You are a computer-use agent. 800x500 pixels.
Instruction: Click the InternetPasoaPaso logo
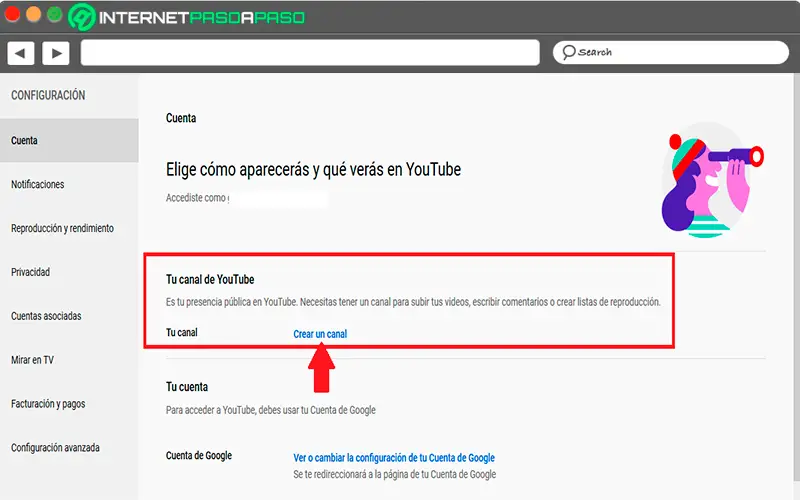pyautogui.click(x=187, y=17)
